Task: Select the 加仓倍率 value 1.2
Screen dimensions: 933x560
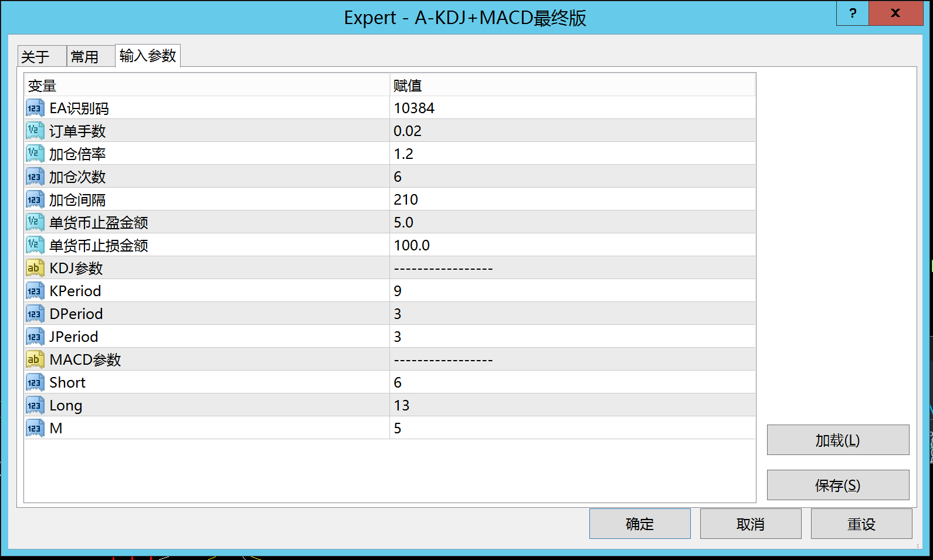Action: tap(403, 154)
